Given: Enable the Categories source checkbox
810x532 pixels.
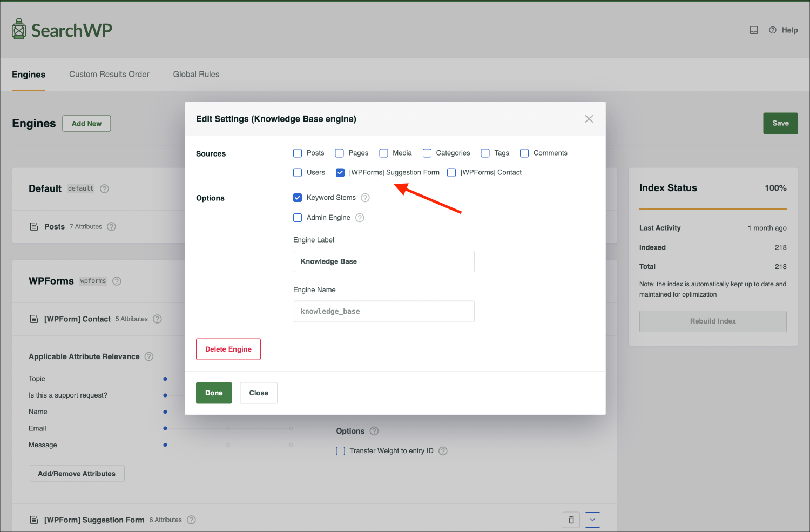Looking at the screenshot, I should tap(427, 153).
